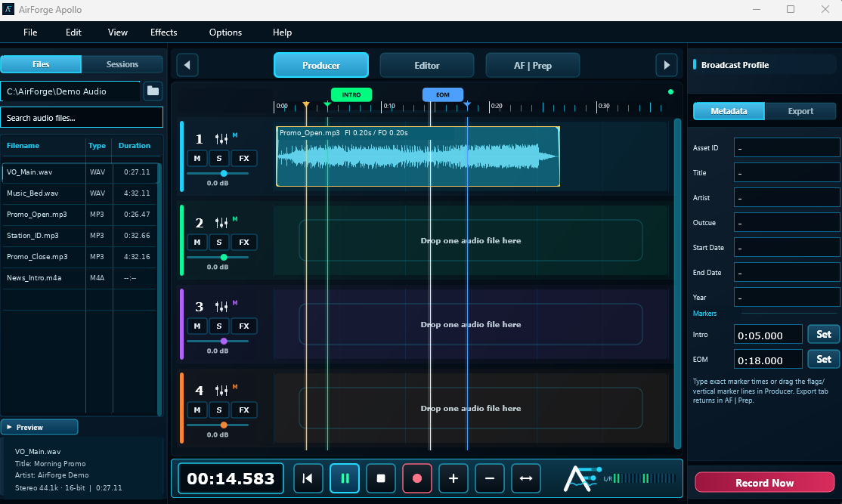Open track 3 mixer settings icon
The width and height of the screenshot is (842, 504).
pos(221,307)
